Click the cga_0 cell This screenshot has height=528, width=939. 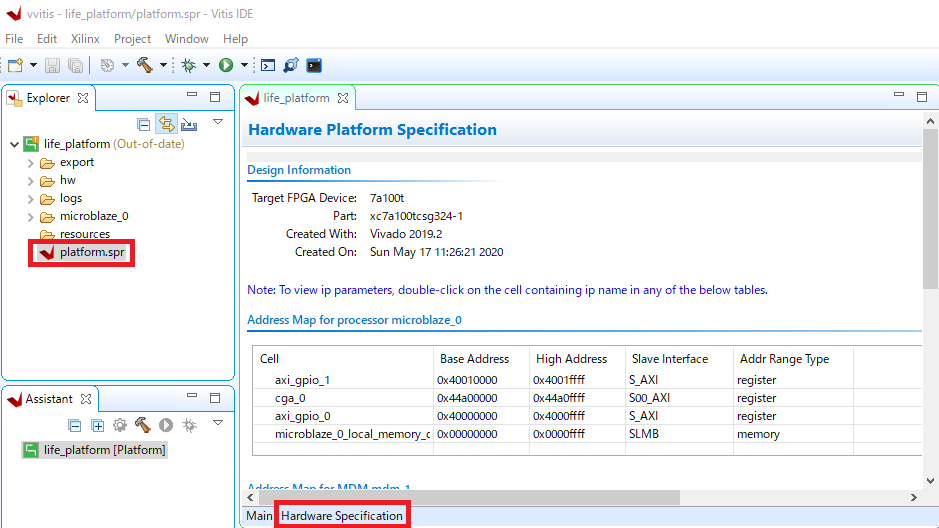tap(290, 398)
